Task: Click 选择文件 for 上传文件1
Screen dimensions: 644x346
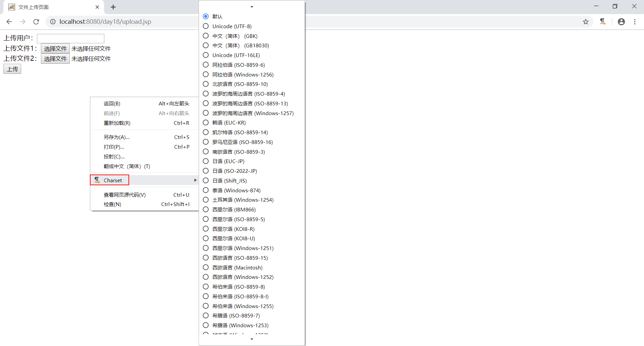Action: 55,48
